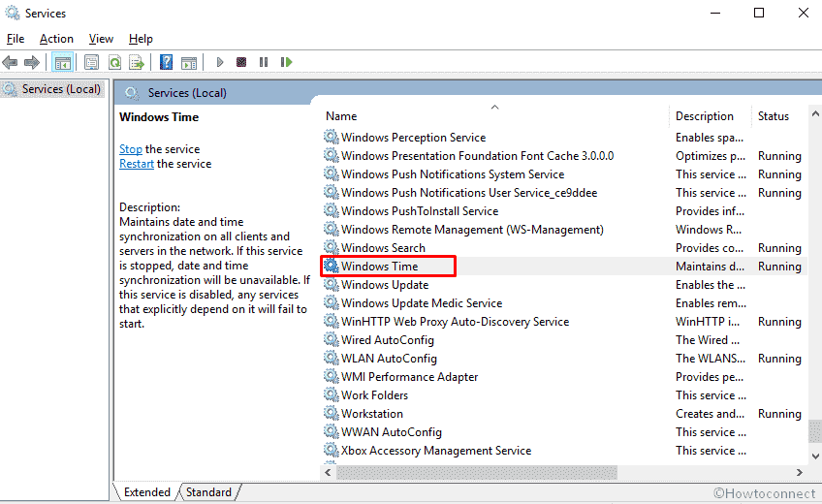This screenshot has width=822, height=504.
Task: Select Xbox Accessory Management Service row
Action: point(563,450)
